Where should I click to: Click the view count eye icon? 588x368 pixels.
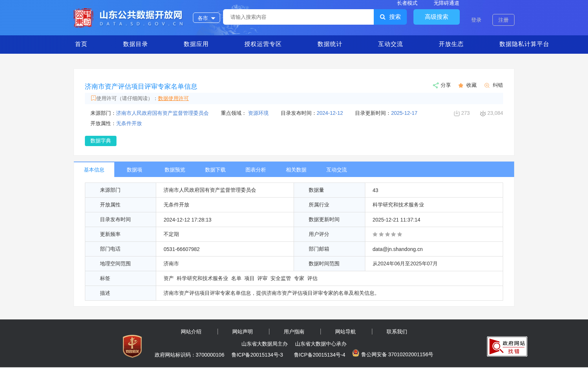[x=483, y=113]
